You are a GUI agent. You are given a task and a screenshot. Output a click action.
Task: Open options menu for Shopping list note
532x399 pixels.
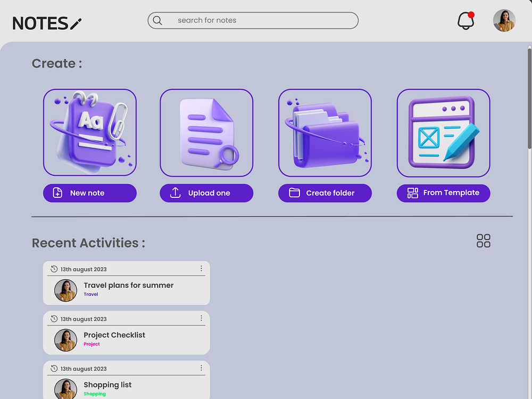[201, 368]
